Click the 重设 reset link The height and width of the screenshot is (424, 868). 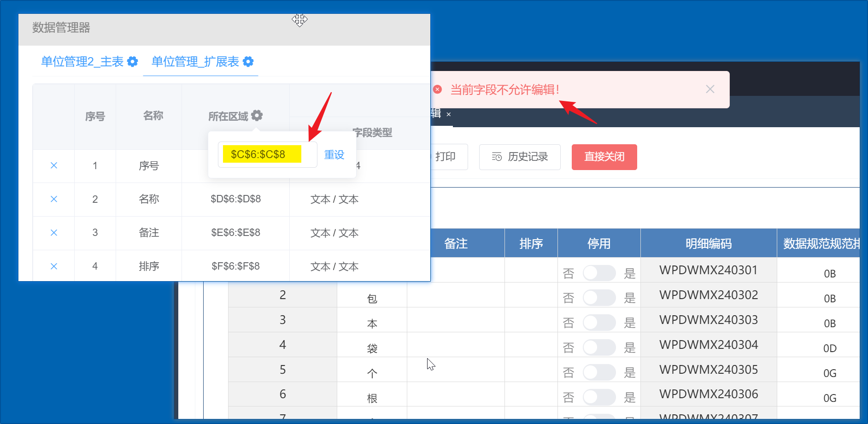pos(334,155)
